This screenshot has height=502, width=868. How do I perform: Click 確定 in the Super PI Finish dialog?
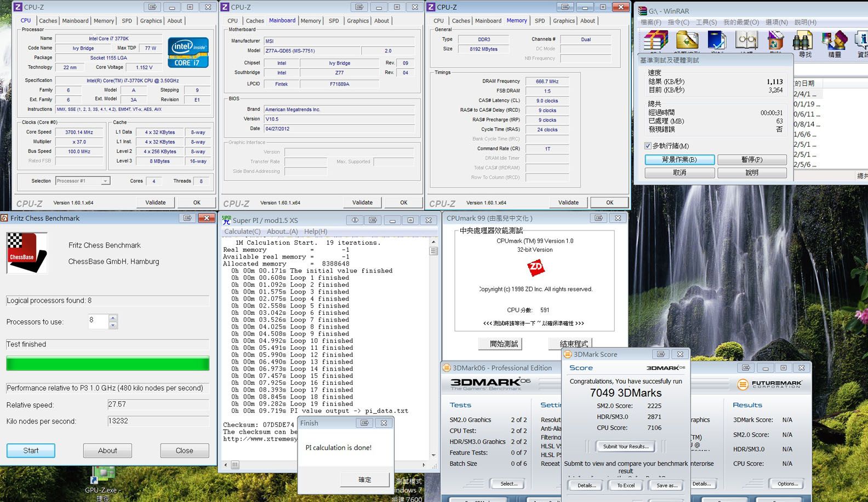click(x=364, y=480)
